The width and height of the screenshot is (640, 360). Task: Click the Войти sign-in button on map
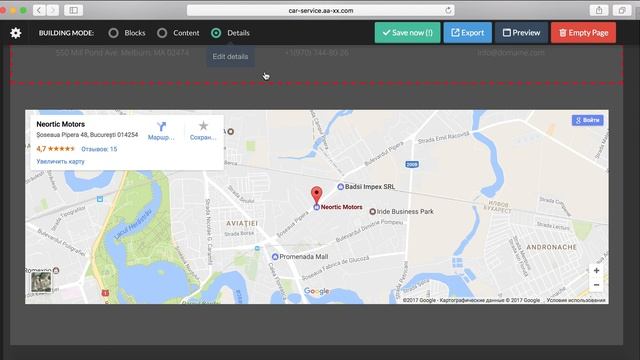[588, 120]
